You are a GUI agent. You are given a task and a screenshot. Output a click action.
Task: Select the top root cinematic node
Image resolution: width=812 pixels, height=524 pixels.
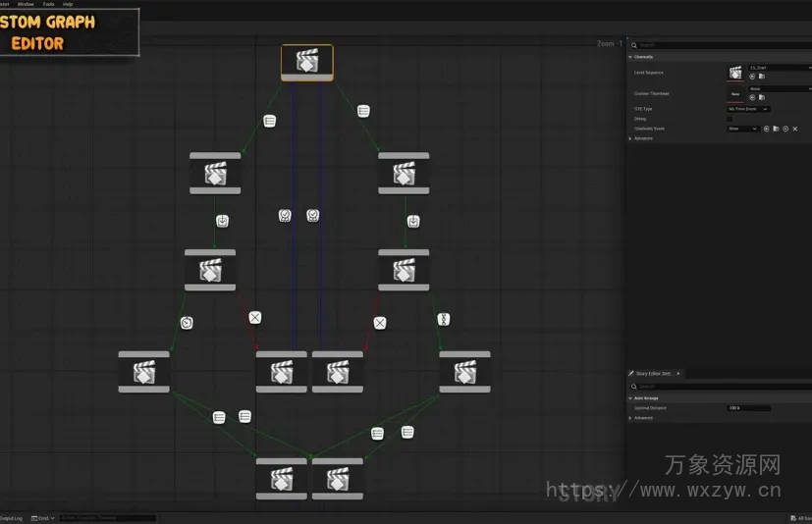[306, 62]
